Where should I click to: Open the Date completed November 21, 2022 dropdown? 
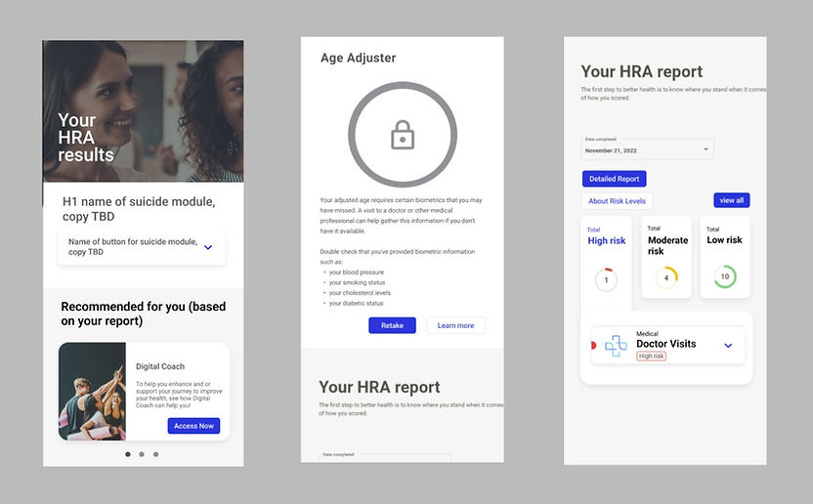[x=647, y=148]
